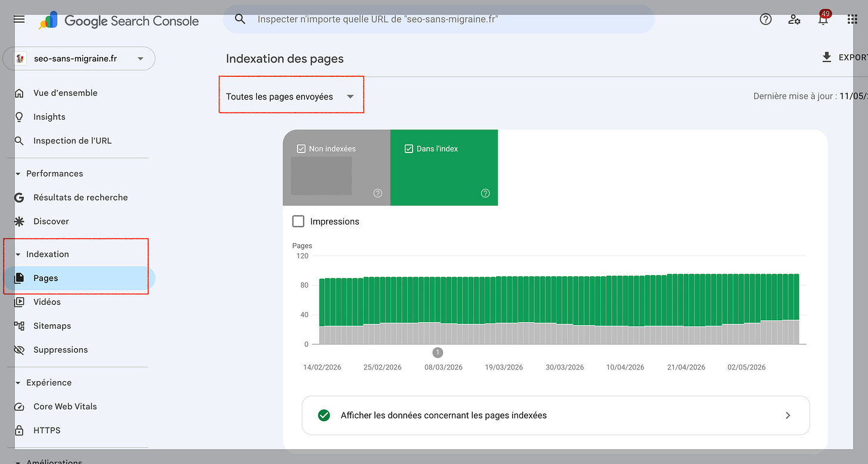Click the Discover asterisk icon
Viewport: 868px width, 464px height.
(x=20, y=221)
